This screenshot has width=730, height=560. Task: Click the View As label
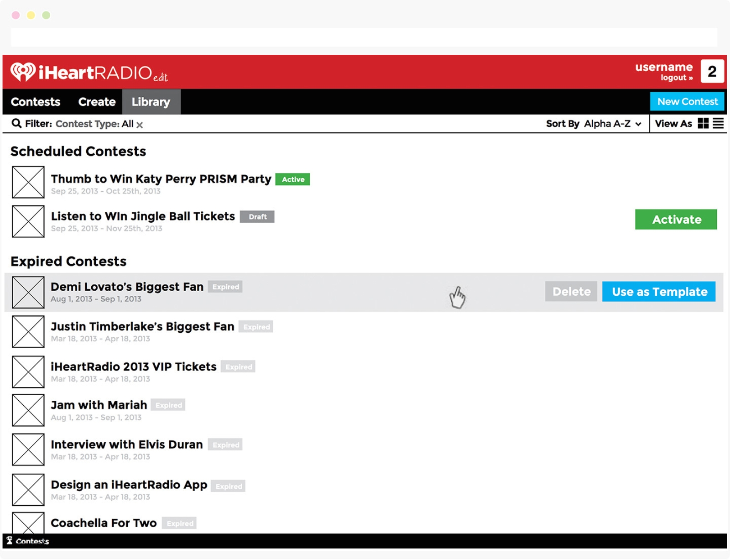673,124
